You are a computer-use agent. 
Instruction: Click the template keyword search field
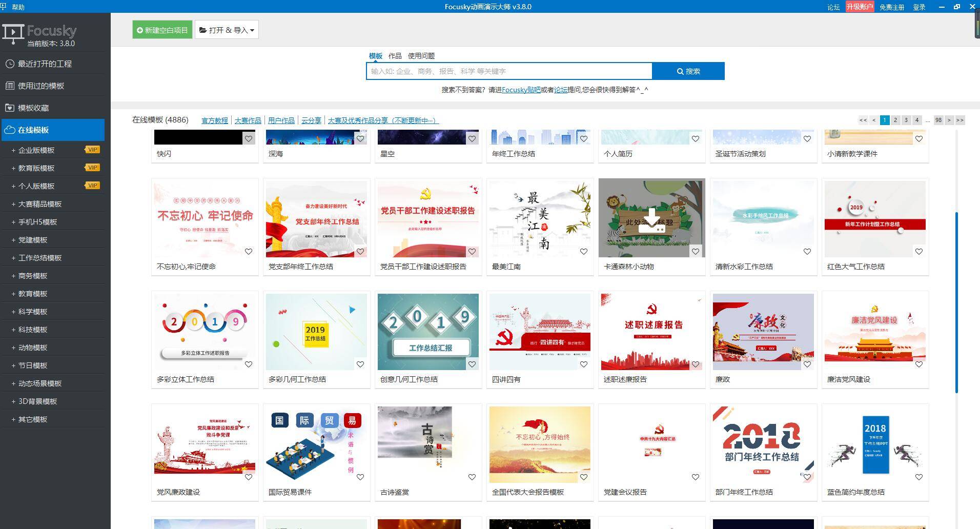point(509,71)
